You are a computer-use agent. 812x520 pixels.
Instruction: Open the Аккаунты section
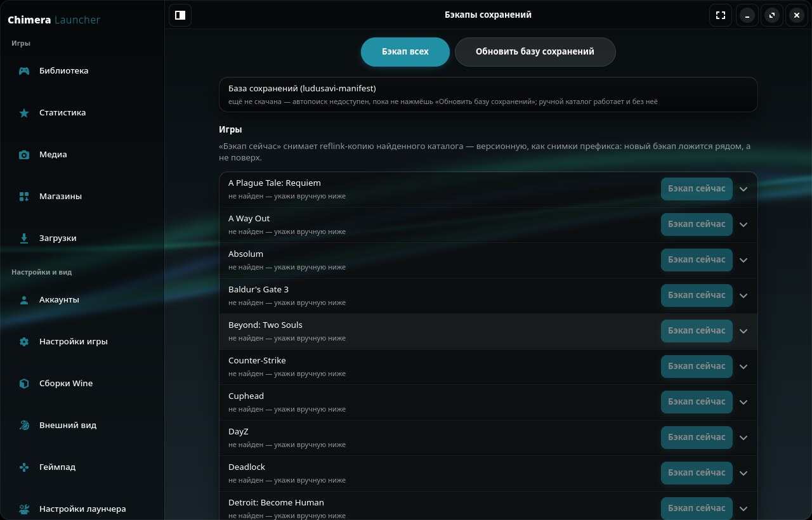click(82, 300)
